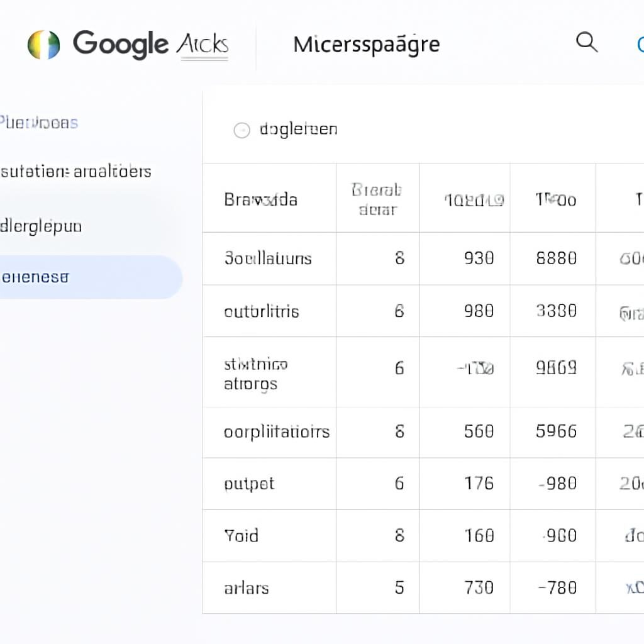Open the 'sutetien: aroaltoers' sidebar item
644x644 pixels.
[x=75, y=171]
